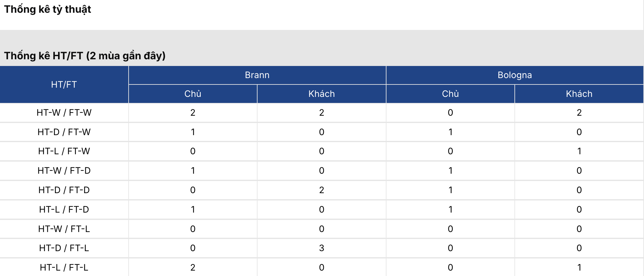The height and width of the screenshot is (276, 644).
Task: Click the 'Chủ' subheader under Brann
Action: [193, 94]
